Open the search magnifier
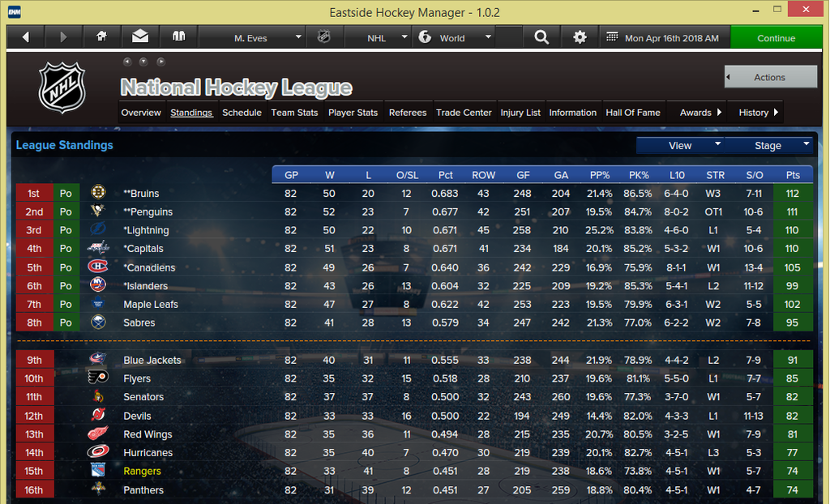 pyautogui.click(x=541, y=37)
